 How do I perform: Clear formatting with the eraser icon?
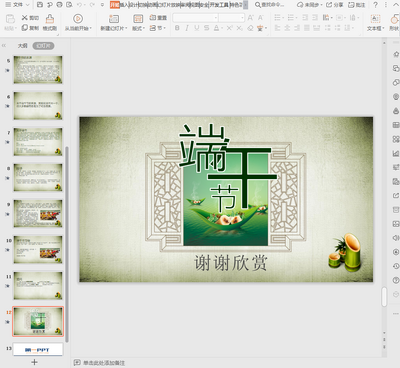point(250,28)
